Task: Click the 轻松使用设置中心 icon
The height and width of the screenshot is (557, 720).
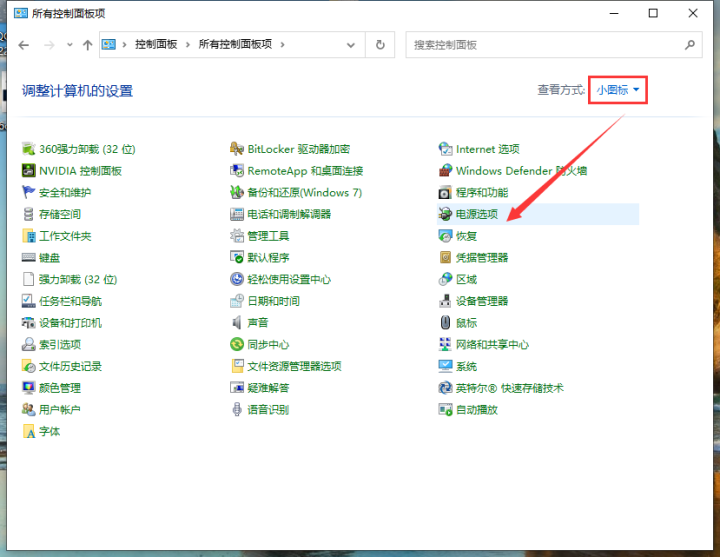Action: 236,279
